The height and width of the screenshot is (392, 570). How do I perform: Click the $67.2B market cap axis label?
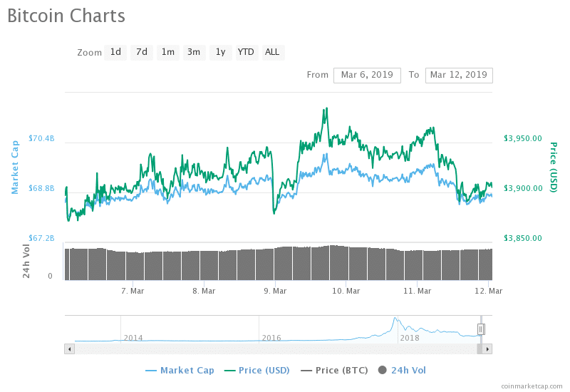(41, 238)
